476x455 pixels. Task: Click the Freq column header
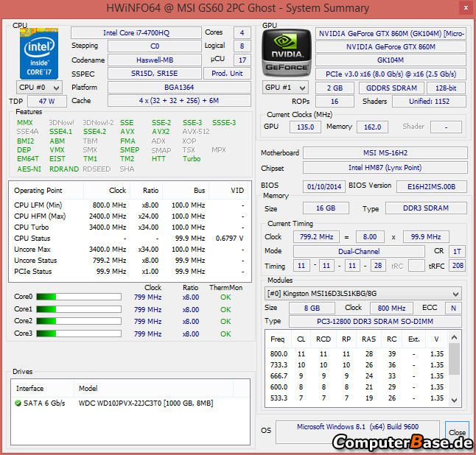point(278,339)
